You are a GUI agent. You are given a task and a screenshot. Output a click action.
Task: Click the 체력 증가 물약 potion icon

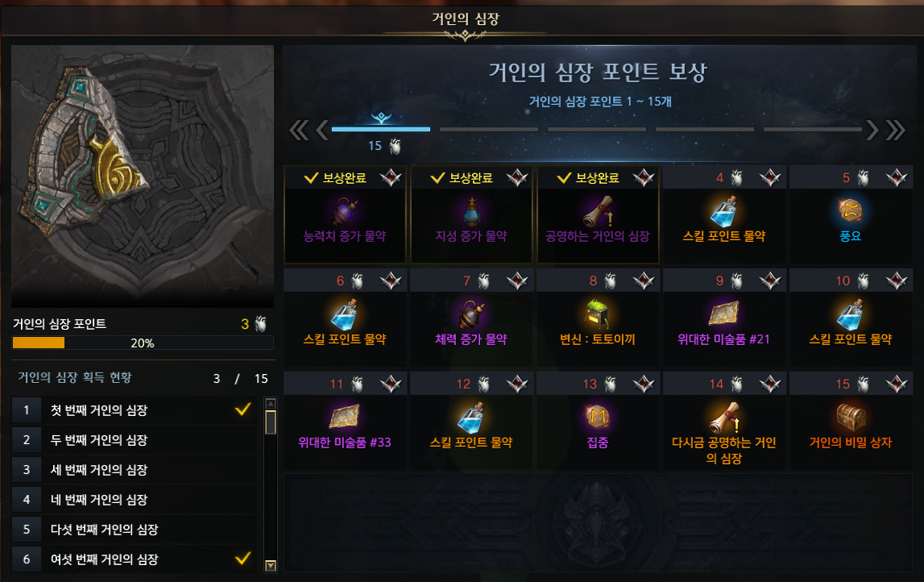point(470,314)
